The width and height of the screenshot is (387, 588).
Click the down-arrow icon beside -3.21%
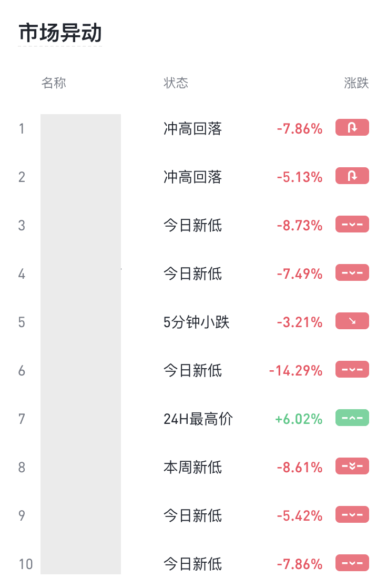pos(352,321)
